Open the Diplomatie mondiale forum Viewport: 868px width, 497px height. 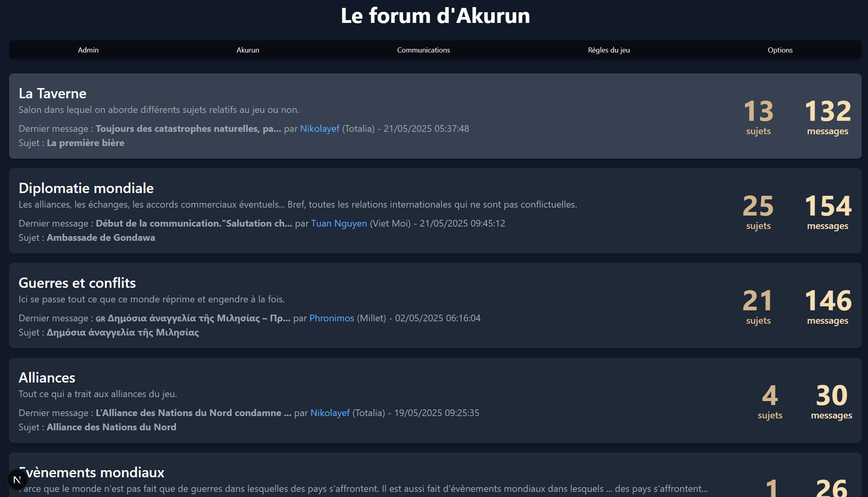click(x=86, y=188)
